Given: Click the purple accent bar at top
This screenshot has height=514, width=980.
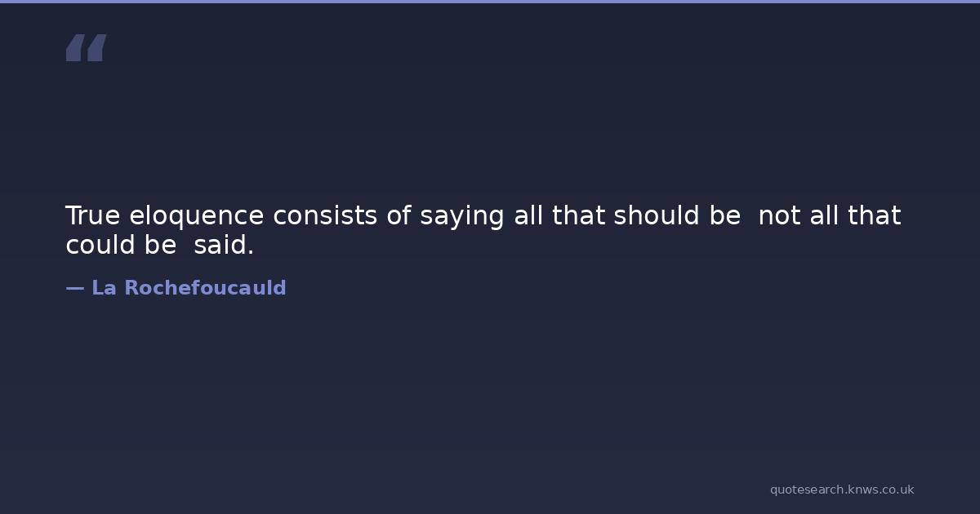Looking at the screenshot, I should tap(490, 2).
